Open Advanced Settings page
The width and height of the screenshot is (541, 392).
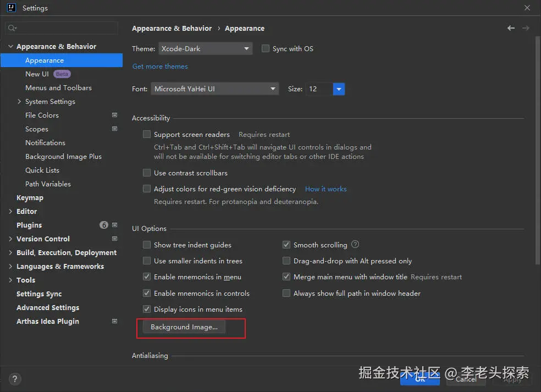(x=48, y=307)
